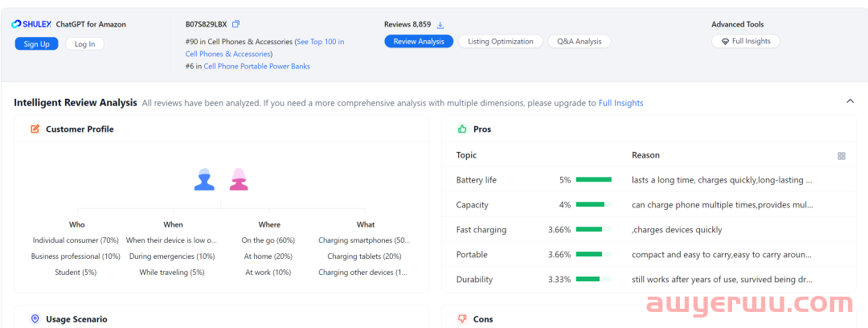This screenshot has height=328, width=868.
Task: Click the Durability topic label
Action: pyautogui.click(x=474, y=279)
